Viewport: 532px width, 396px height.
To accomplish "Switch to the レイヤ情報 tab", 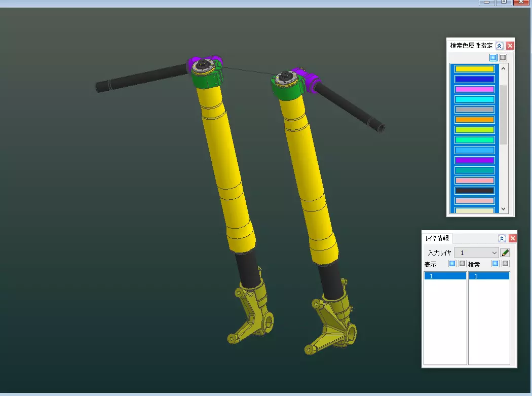I will (437, 238).
